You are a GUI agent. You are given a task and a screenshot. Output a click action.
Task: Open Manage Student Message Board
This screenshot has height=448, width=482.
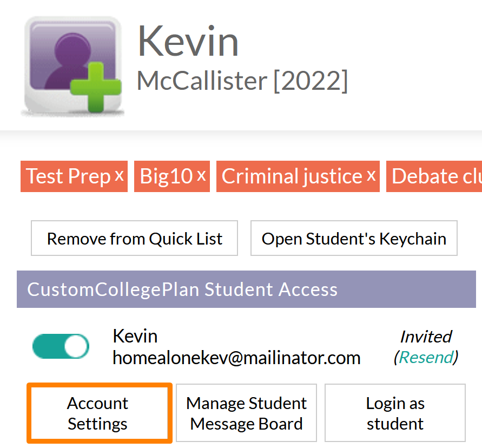pos(246,413)
